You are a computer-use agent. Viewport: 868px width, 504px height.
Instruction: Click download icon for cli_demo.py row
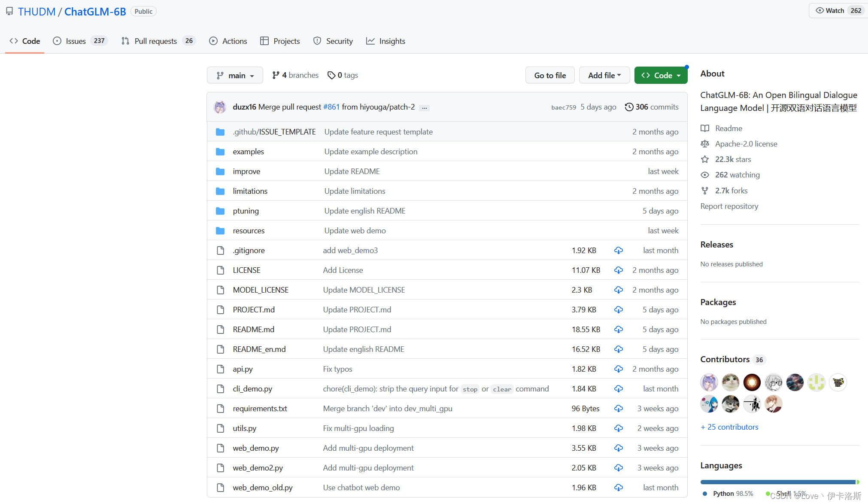618,389
